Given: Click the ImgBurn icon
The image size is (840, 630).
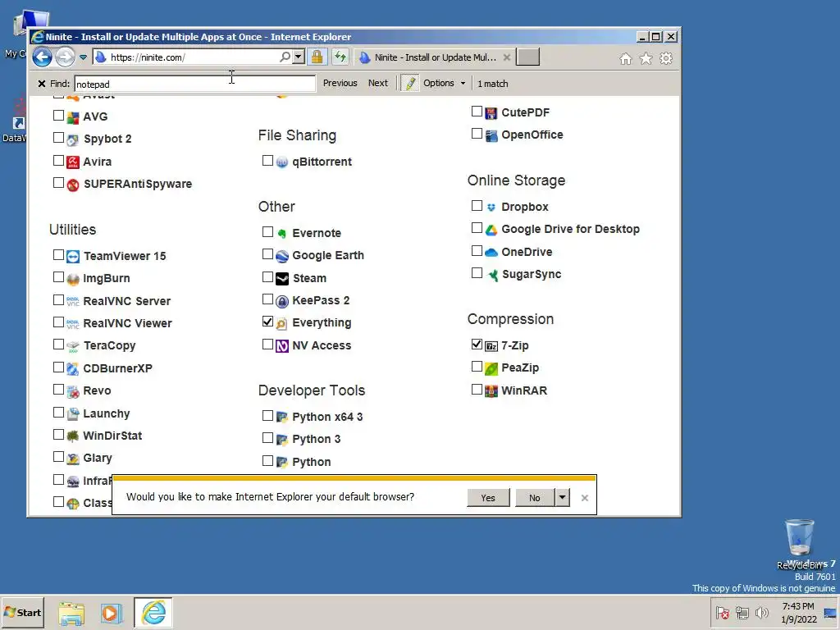Looking at the screenshot, I should 73,279.
